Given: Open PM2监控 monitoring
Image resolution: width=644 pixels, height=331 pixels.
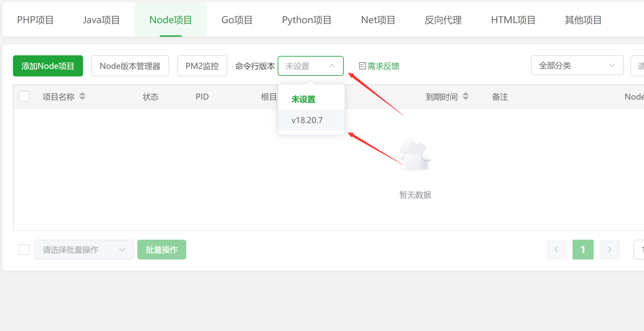Looking at the screenshot, I should [202, 66].
